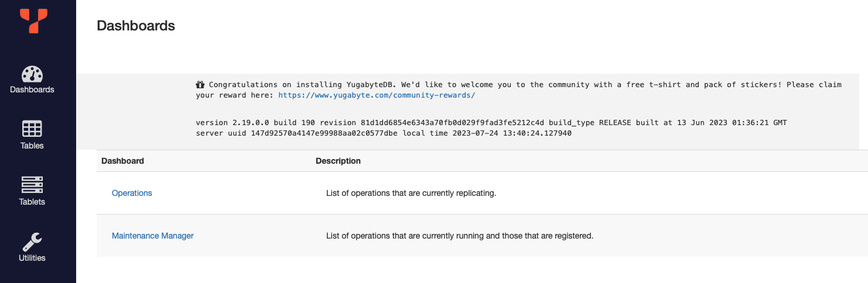Open the Operations dashboard link

(132, 193)
